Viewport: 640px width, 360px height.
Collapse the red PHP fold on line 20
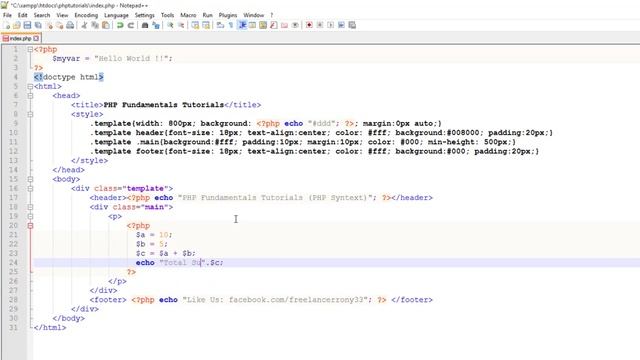pyautogui.click(x=30, y=226)
